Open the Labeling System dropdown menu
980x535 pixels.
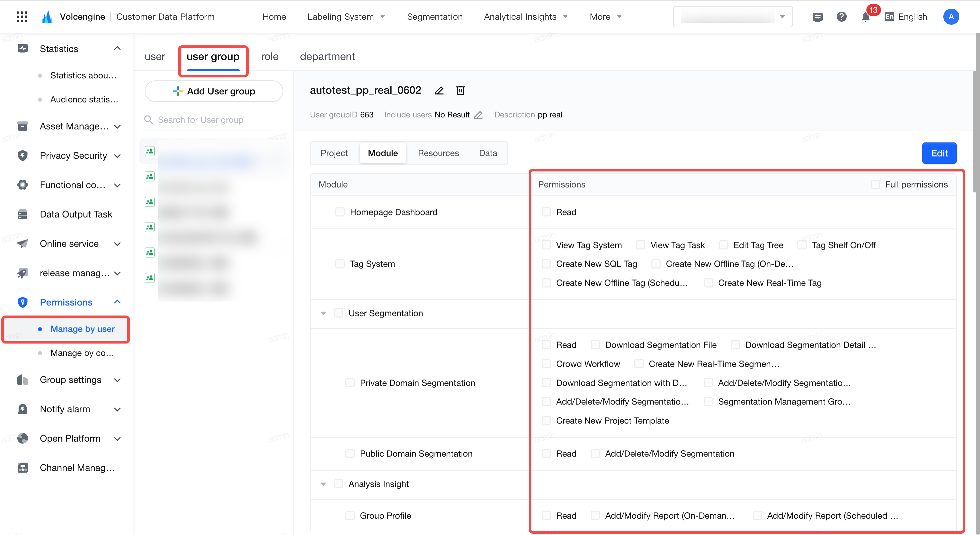coord(346,17)
